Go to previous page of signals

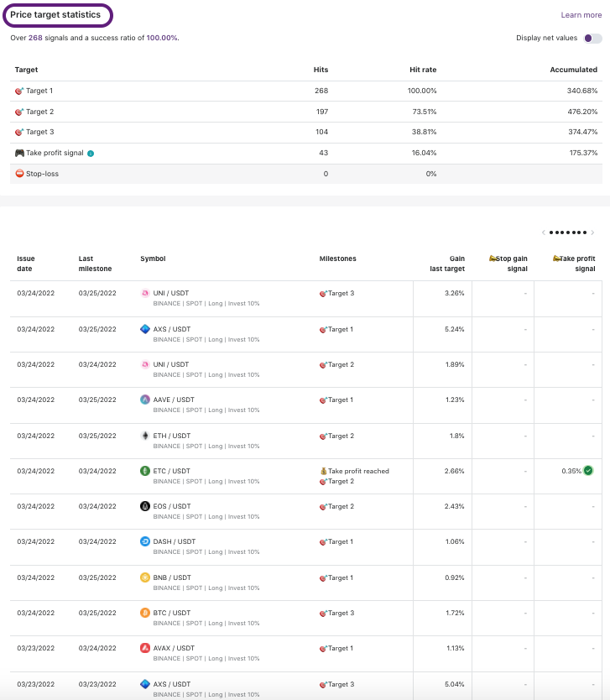click(x=543, y=232)
